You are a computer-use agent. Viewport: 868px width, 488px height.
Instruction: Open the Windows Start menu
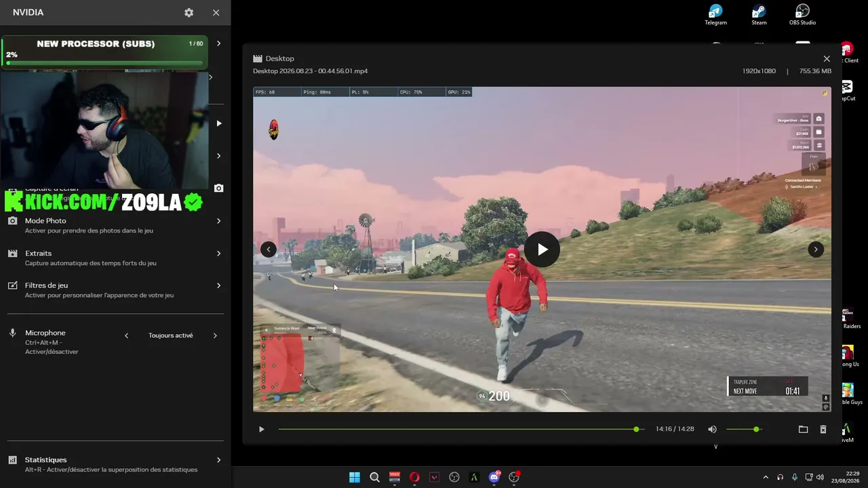(x=355, y=477)
